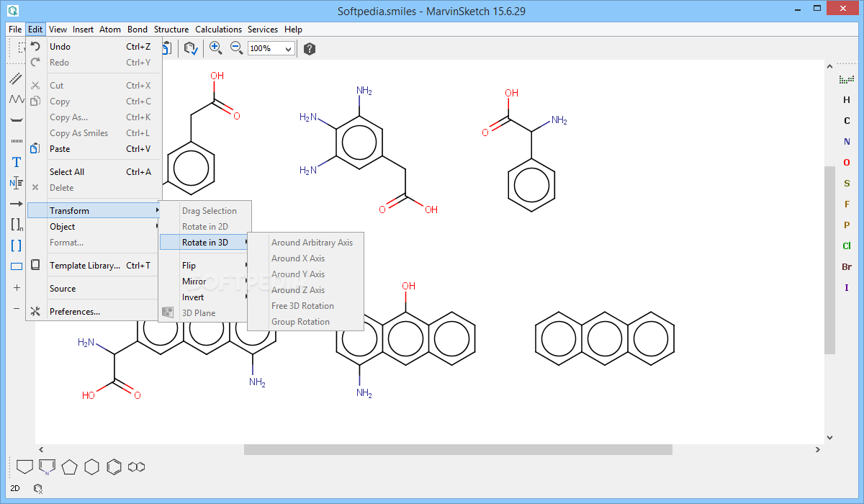Select the carbon C atom button
864x504 pixels.
tap(847, 121)
